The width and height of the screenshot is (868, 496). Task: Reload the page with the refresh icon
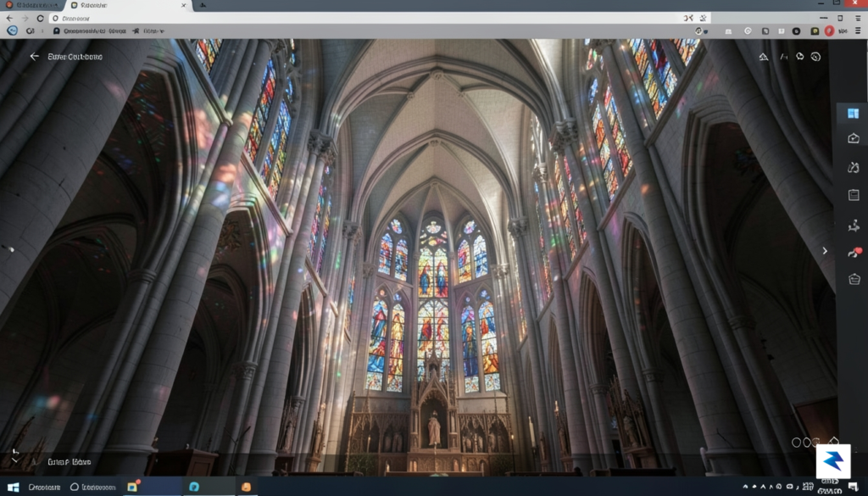[x=41, y=19]
